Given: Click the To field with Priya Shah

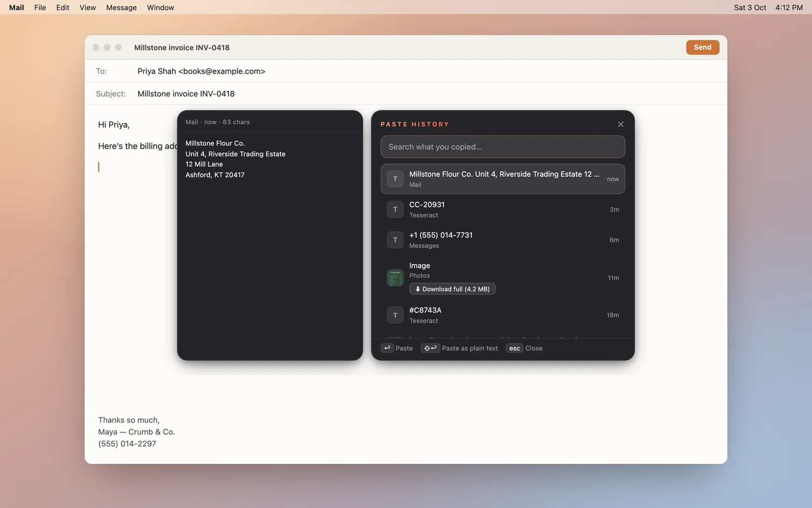Looking at the screenshot, I should coord(406,71).
